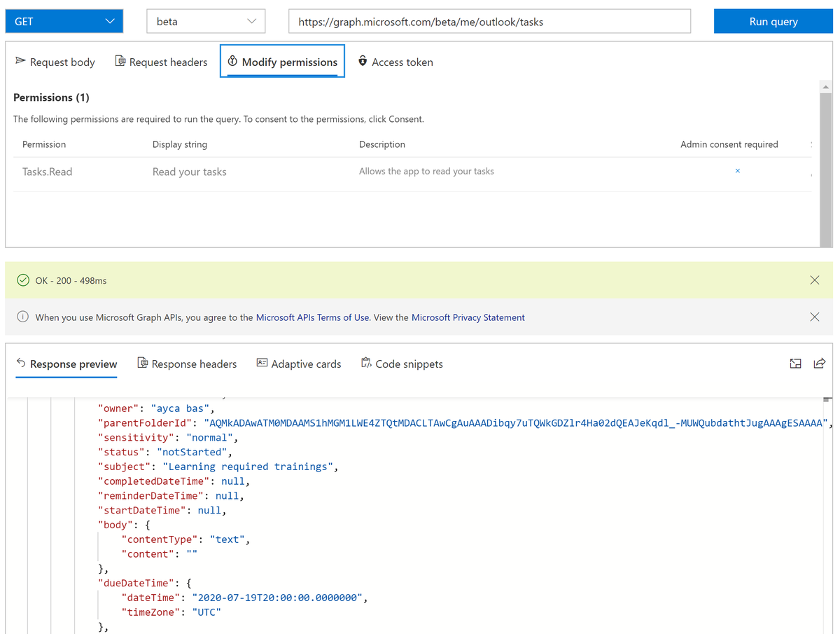Click the Request headers document icon
This screenshot has width=840, height=634.
[120, 61]
